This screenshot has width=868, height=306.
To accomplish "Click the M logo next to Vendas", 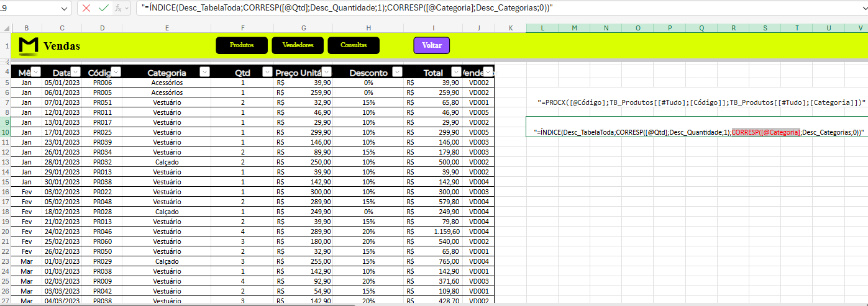I will click(29, 46).
